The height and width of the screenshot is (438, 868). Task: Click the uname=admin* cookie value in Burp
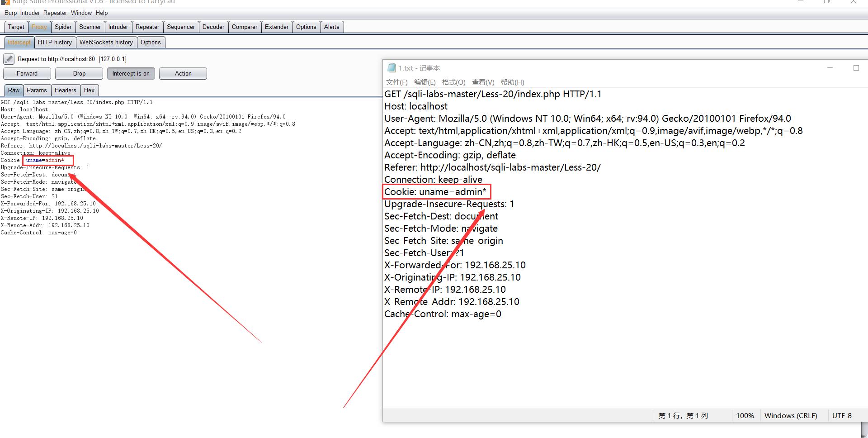click(x=45, y=160)
